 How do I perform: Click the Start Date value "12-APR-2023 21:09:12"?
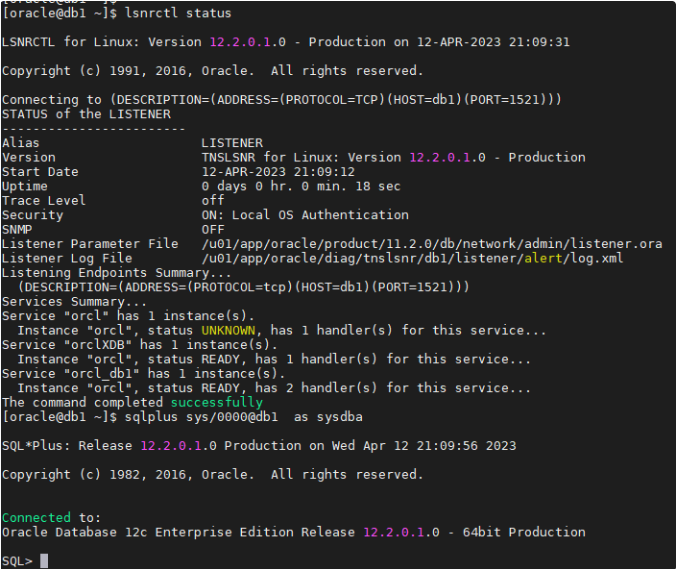[278, 172]
